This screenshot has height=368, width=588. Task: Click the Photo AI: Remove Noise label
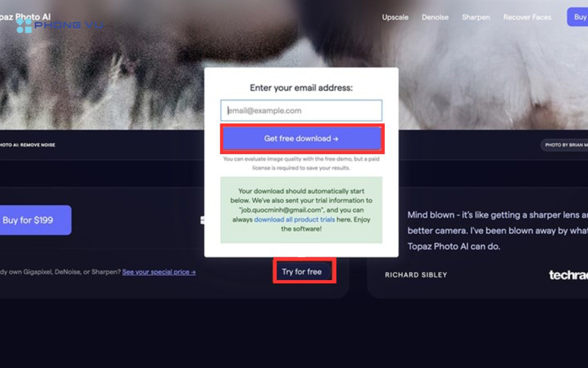(x=27, y=145)
